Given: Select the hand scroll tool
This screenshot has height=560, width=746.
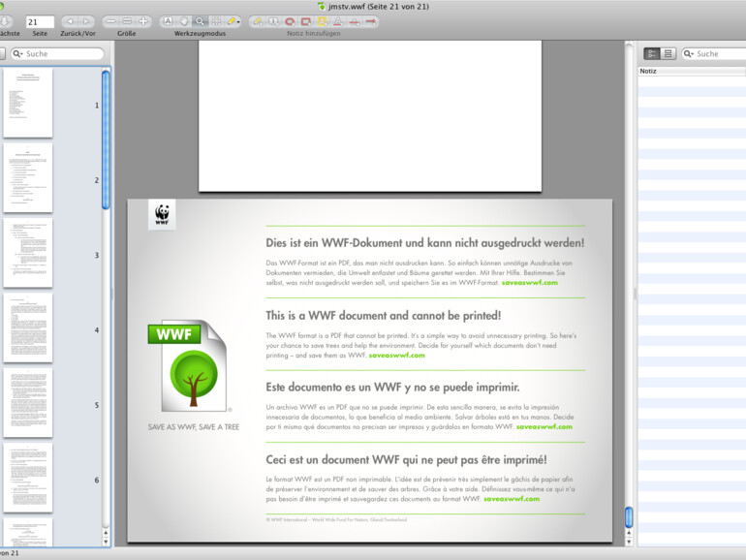Looking at the screenshot, I should (x=184, y=21).
